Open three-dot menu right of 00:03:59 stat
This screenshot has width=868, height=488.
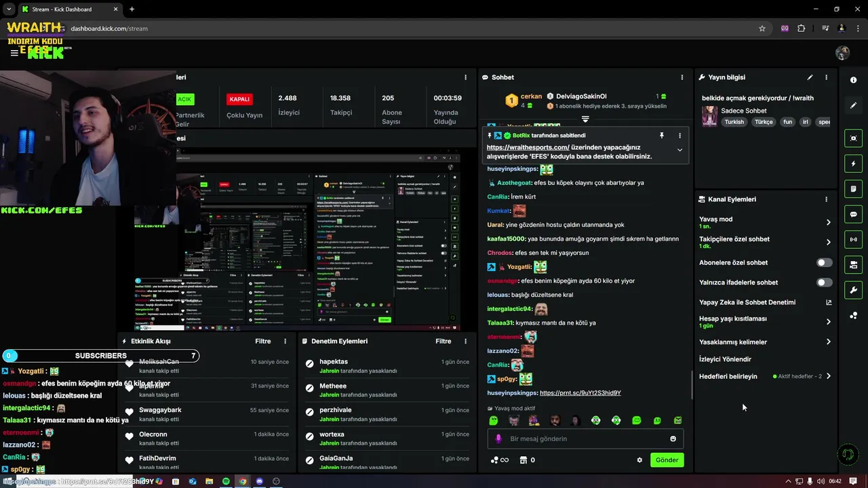click(x=465, y=77)
